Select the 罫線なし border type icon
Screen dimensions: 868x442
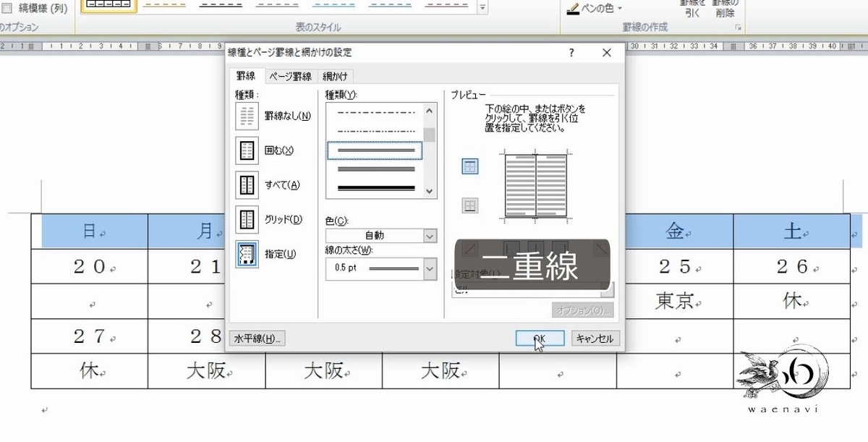246,116
